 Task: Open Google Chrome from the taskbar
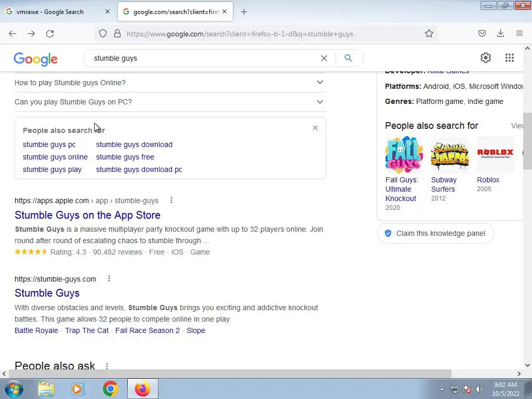(x=110, y=389)
